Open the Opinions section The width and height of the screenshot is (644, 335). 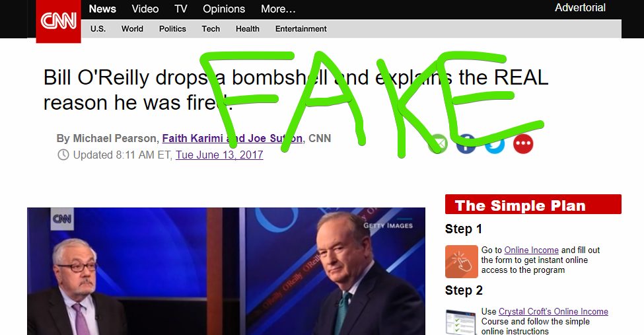pos(224,9)
